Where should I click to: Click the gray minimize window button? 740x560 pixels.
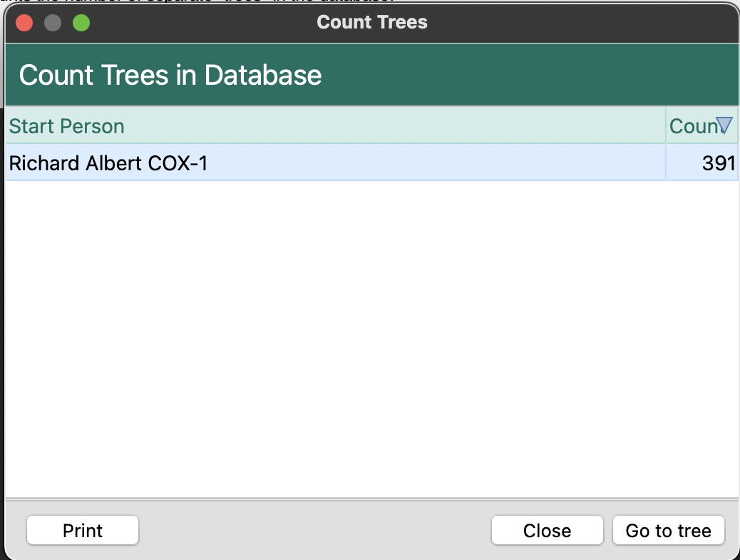coord(53,23)
